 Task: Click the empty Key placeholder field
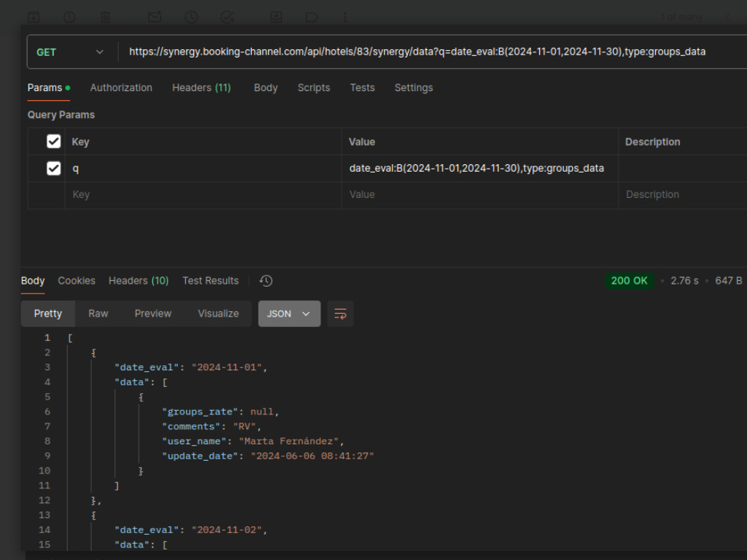point(203,195)
